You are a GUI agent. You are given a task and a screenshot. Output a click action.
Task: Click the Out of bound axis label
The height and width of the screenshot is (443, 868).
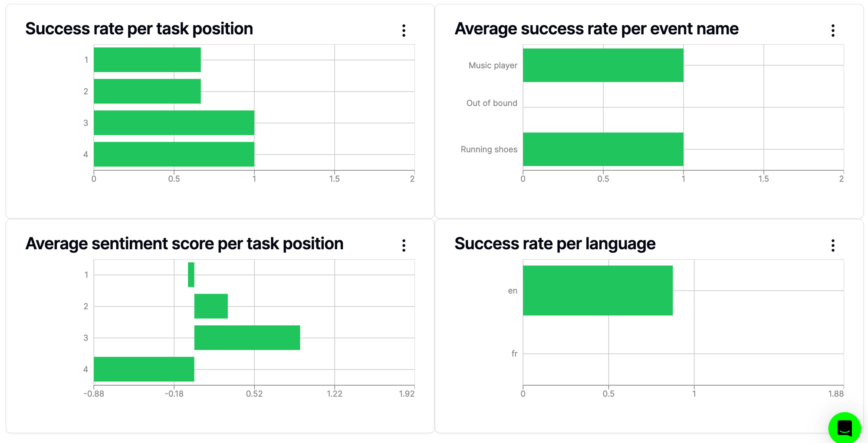[491, 103]
